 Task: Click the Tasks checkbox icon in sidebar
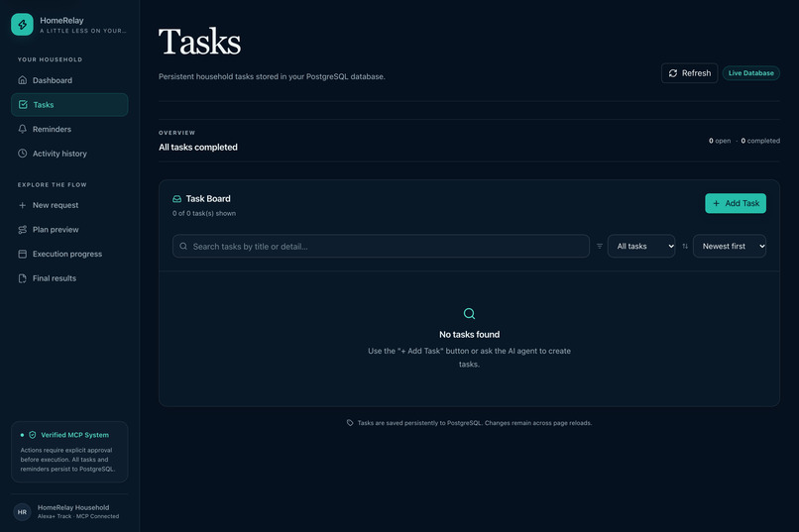point(23,104)
